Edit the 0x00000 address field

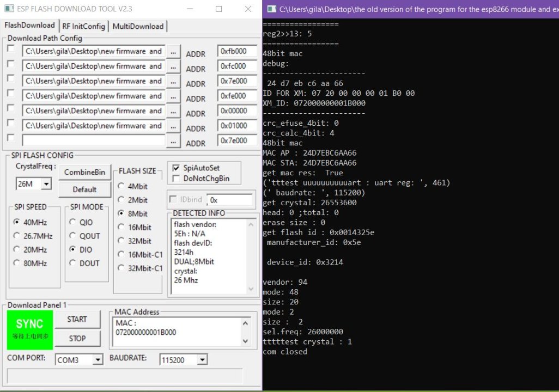pyautogui.click(x=237, y=111)
